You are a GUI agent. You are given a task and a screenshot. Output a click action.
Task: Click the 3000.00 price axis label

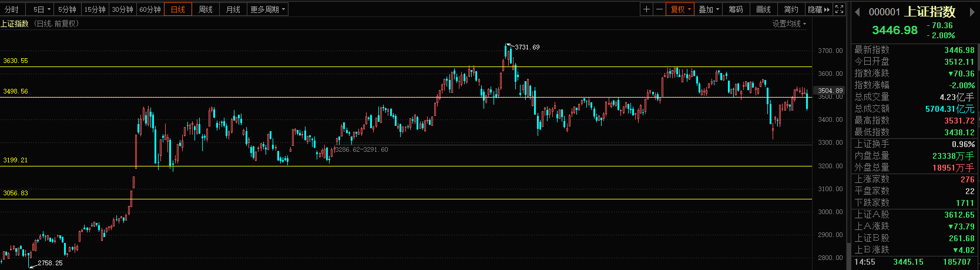830,212
